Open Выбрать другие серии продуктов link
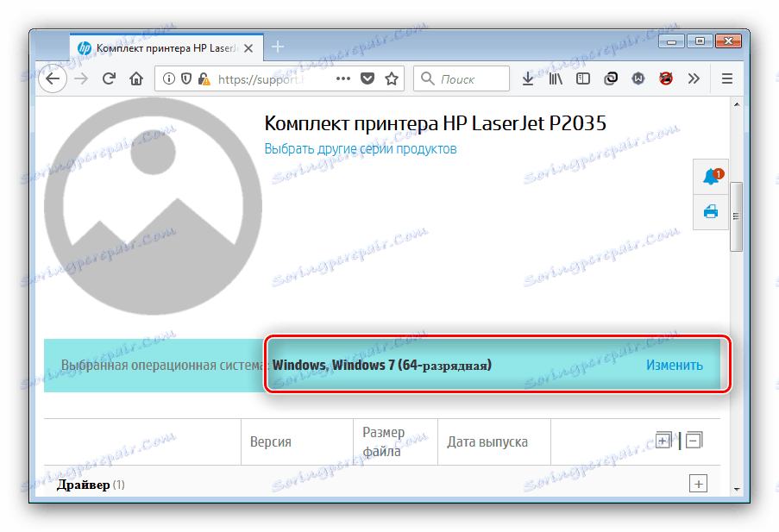This screenshot has width=779, height=532. coord(361,149)
